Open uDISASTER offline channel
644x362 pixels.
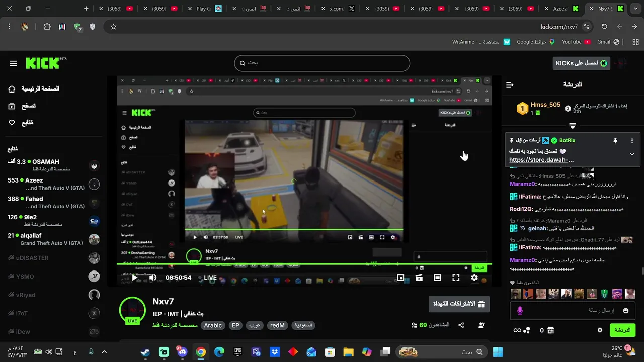53,258
